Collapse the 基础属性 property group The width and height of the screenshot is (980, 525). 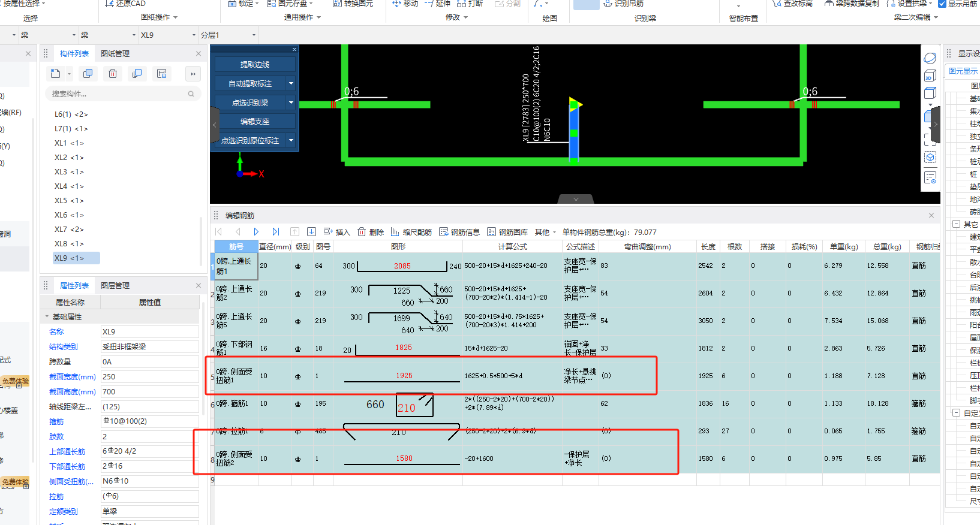tap(47, 316)
